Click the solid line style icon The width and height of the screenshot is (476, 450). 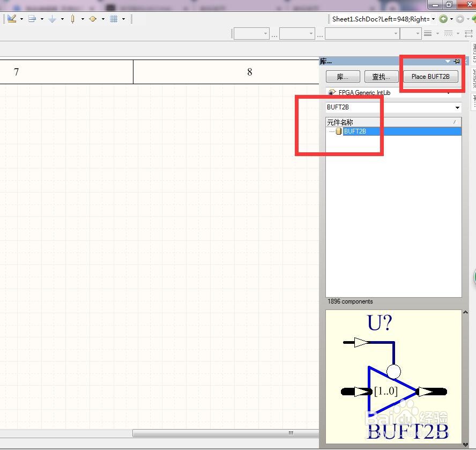coord(428,33)
